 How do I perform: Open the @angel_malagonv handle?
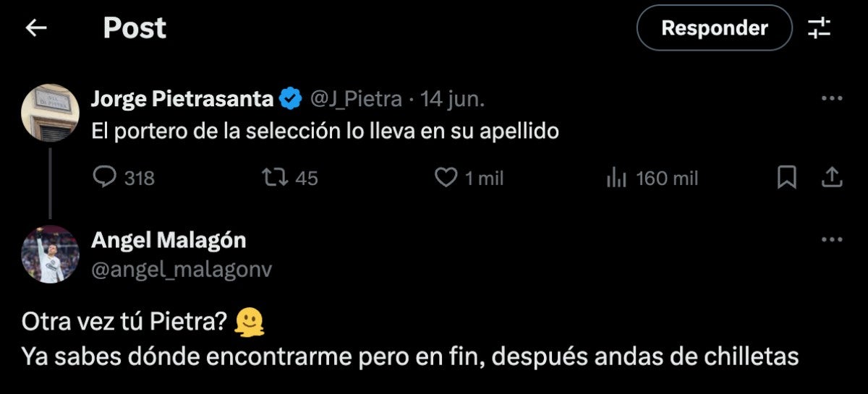[182, 268]
